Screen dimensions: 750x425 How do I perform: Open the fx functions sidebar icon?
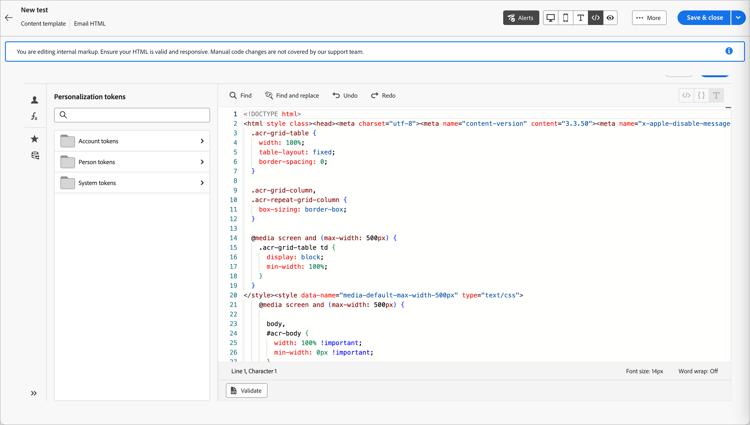(x=34, y=117)
